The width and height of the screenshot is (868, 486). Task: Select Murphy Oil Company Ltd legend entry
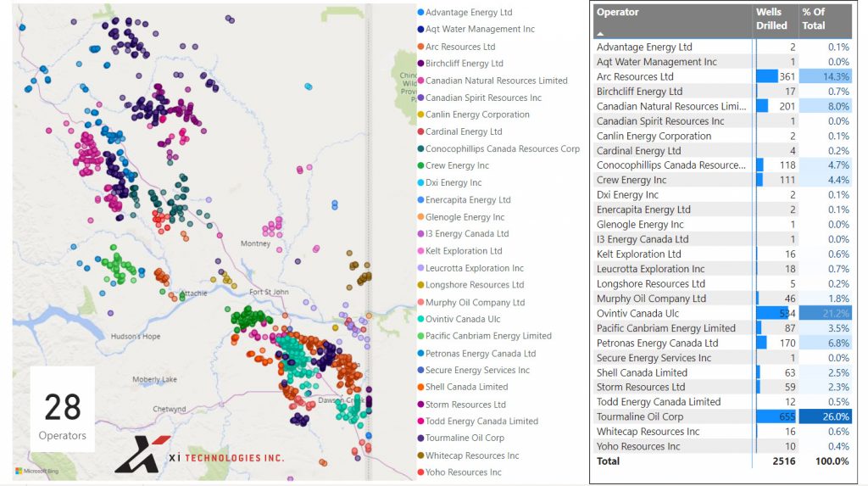pos(471,302)
